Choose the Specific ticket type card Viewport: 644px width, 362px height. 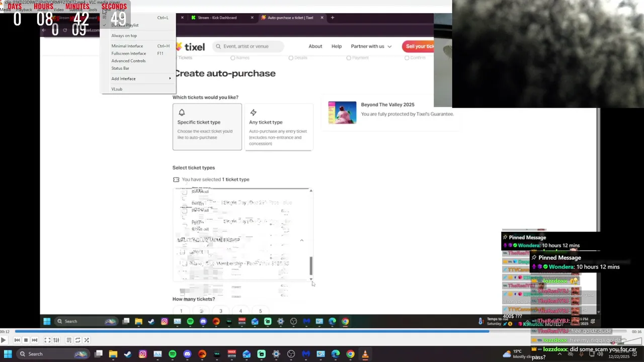coord(207,127)
